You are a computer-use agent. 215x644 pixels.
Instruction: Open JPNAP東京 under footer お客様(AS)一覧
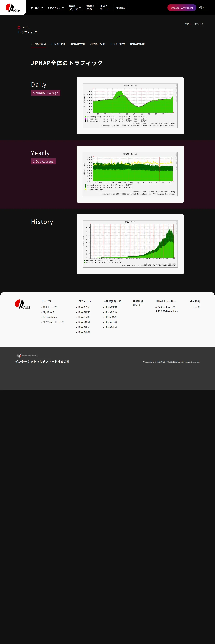tap(110, 307)
